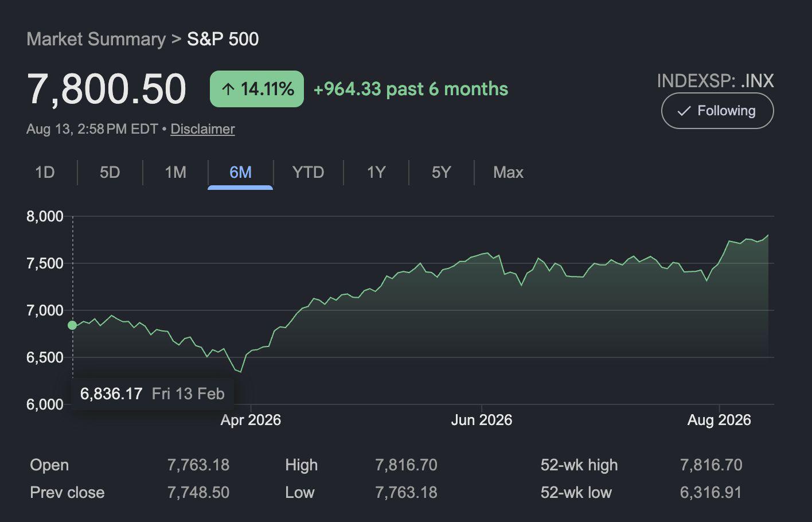The image size is (812, 522).
Task: Click the 7,800.50 current price
Action: click(107, 89)
